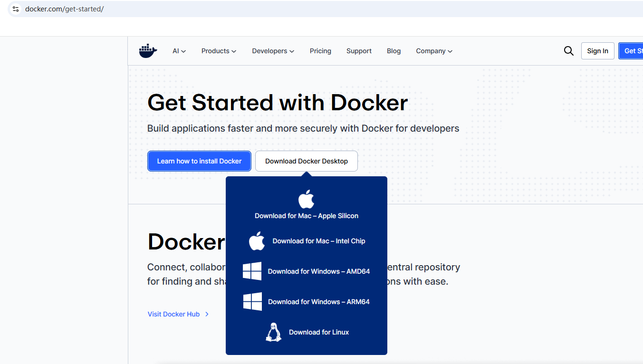Click the Linux penguin icon
643x364 pixels.
273,332
